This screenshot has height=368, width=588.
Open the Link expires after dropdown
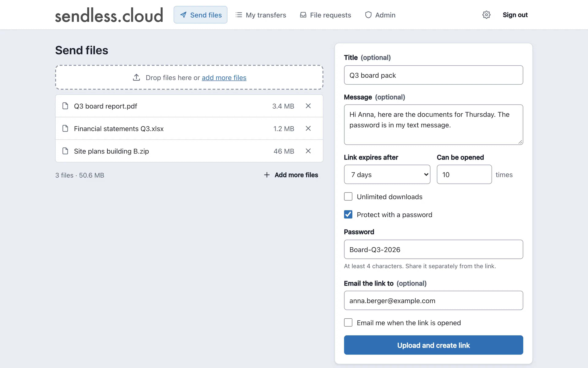pos(387,174)
